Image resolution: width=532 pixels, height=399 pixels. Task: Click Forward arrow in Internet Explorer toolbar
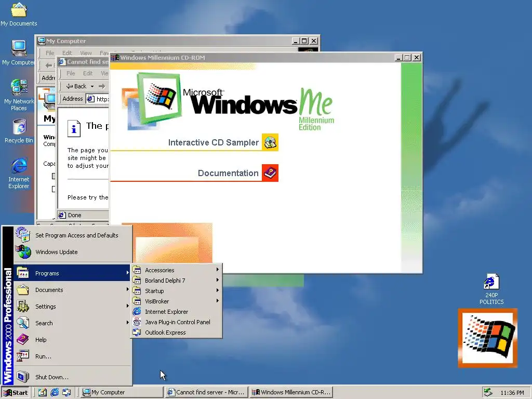[102, 86]
